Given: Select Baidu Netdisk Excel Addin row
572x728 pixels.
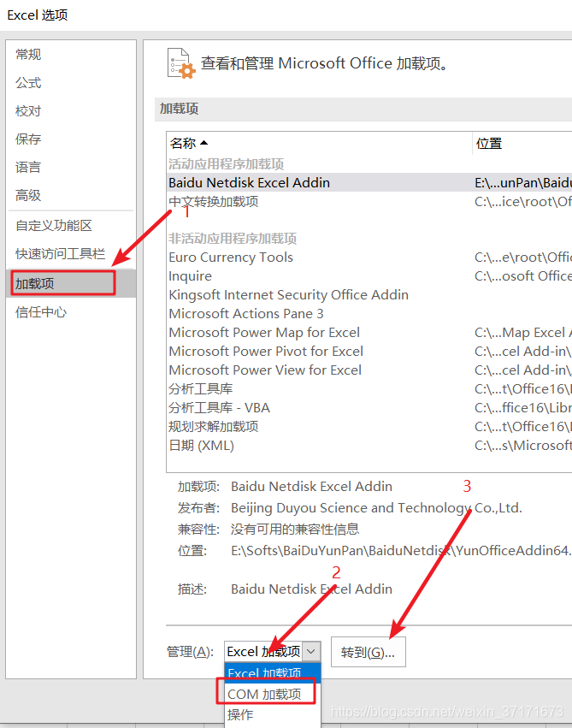Looking at the screenshot, I should coord(369,182).
